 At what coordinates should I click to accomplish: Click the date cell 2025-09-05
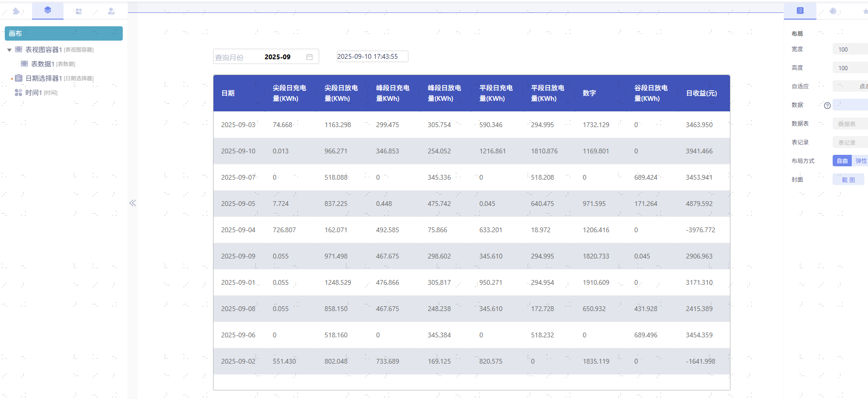[x=238, y=204]
